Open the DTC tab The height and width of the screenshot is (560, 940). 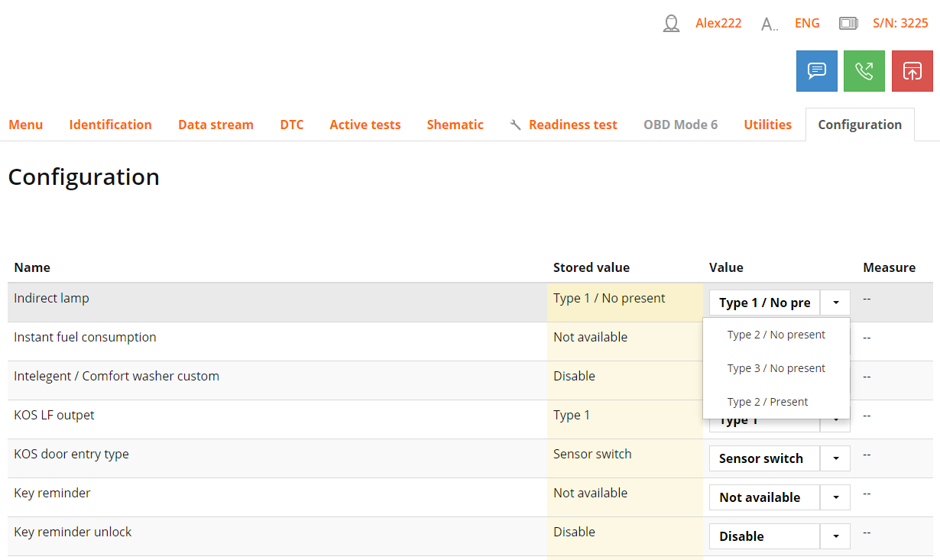(291, 125)
